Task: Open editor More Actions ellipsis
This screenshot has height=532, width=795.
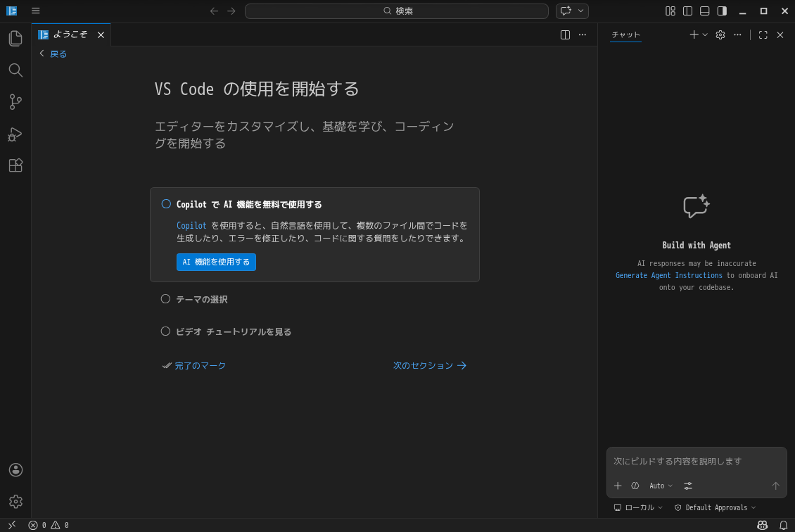Action: (583, 34)
